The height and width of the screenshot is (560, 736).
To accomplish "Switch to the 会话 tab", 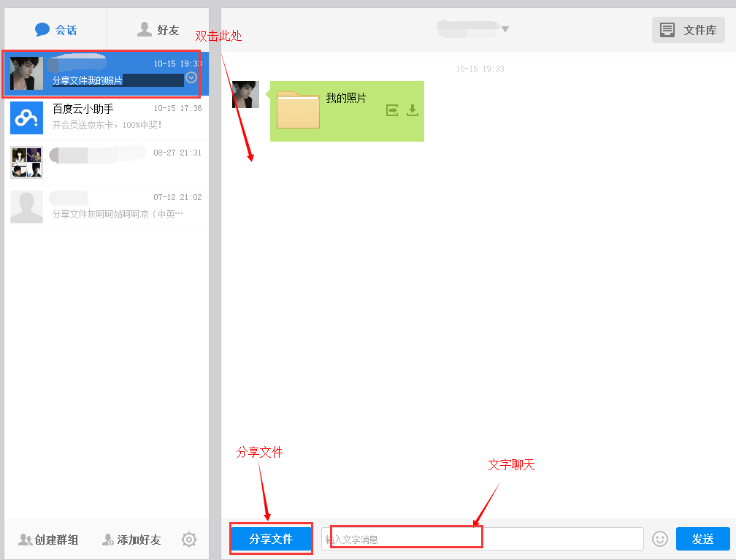I will pos(55,29).
